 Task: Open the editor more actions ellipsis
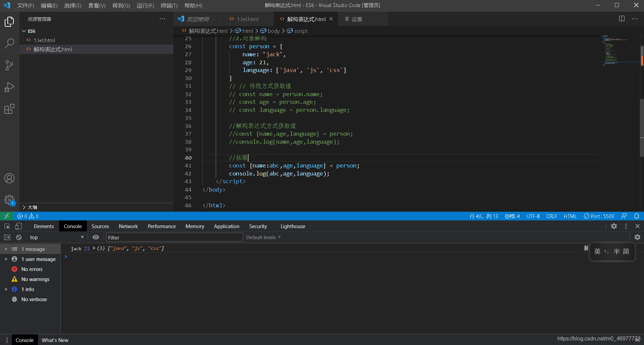click(x=635, y=19)
